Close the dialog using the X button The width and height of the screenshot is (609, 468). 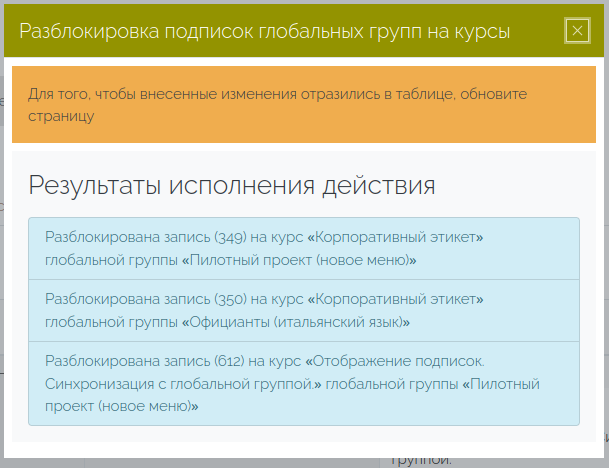577,31
